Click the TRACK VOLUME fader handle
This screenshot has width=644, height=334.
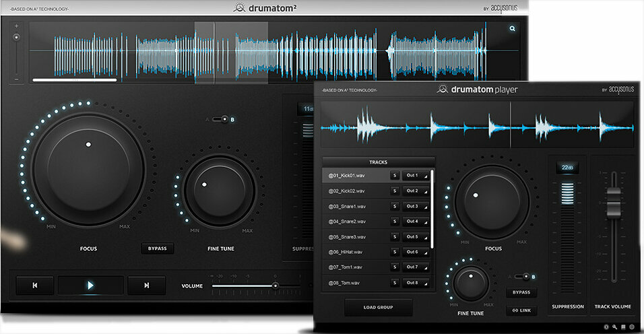coord(614,202)
